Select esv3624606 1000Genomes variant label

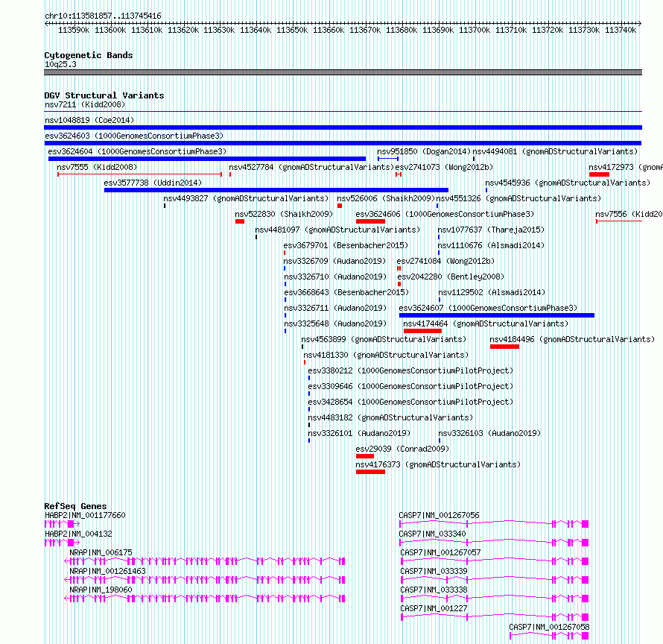tap(445, 214)
